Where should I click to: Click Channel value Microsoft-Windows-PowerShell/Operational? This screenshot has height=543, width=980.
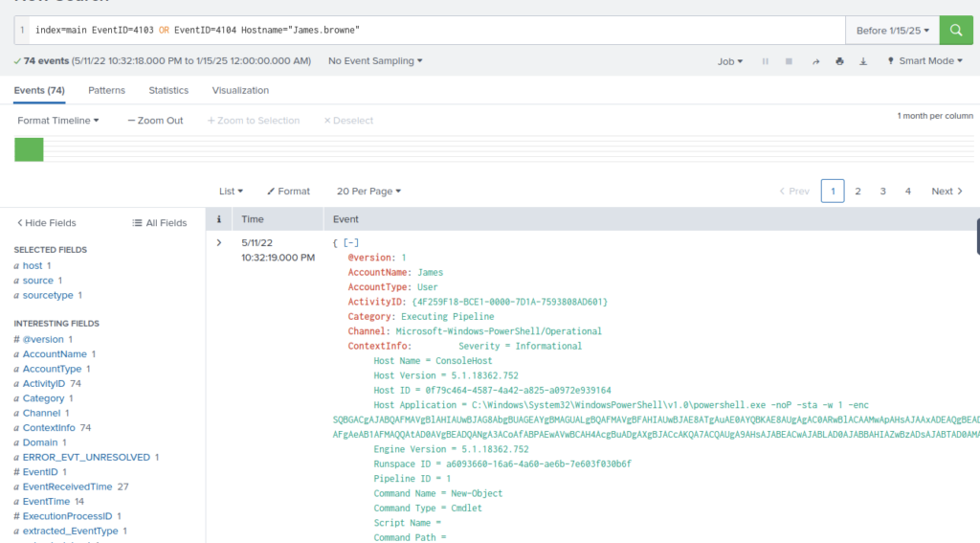499,331
